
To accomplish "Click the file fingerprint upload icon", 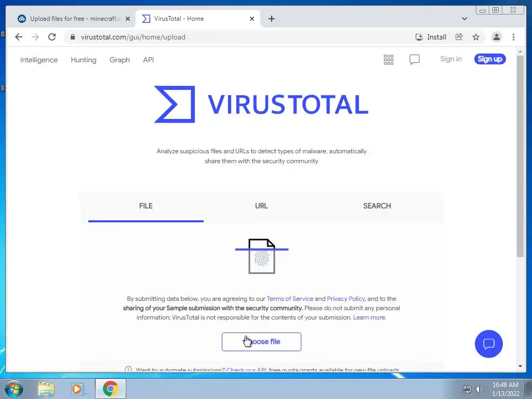I will (262, 256).
